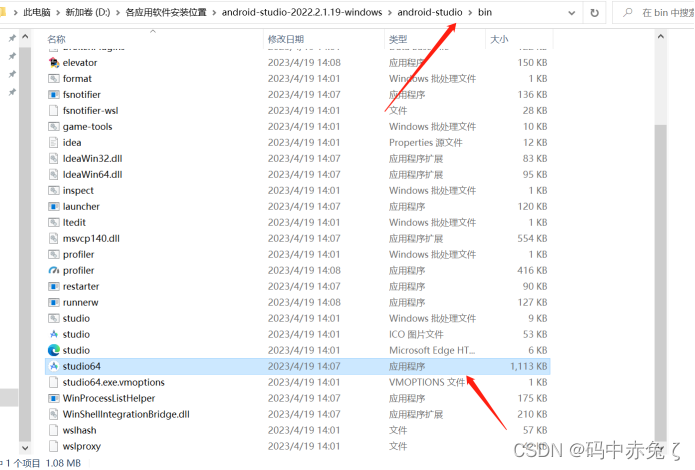695x470 pixels.
Task: Click the launcher application icon
Action: (x=54, y=206)
